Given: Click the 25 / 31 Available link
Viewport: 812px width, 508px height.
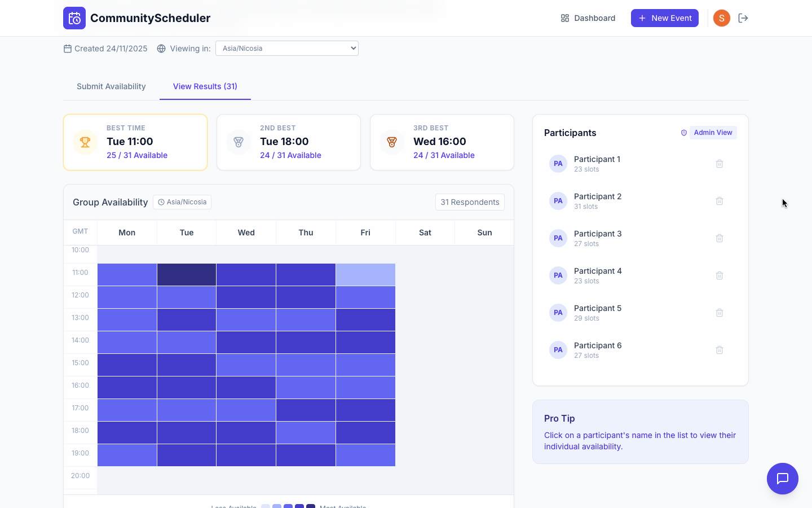Looking at the screenshot, I should (137, 155).
